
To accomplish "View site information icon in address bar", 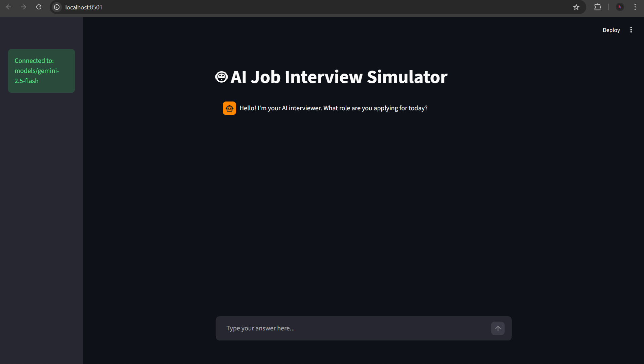I will (x=57, y=7).
